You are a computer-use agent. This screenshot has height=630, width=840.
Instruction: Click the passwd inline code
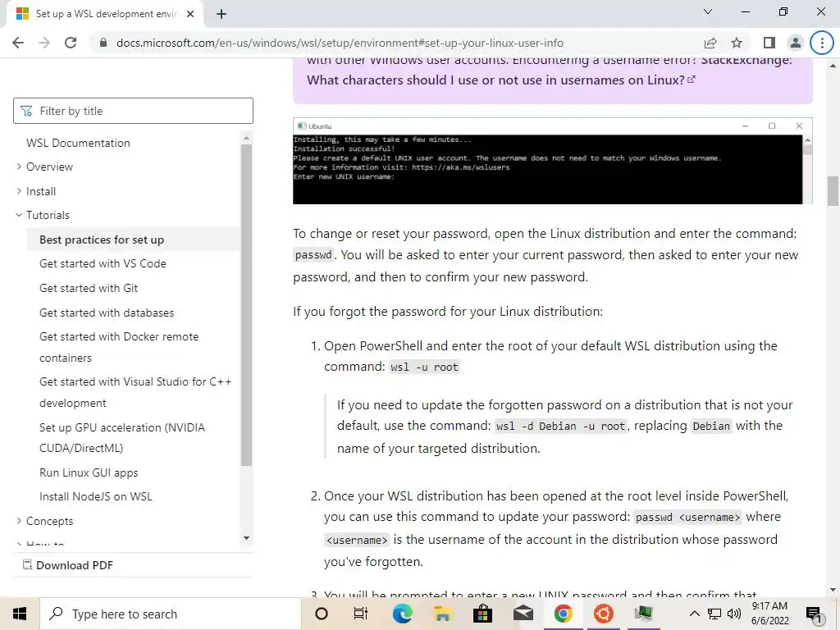313,255
